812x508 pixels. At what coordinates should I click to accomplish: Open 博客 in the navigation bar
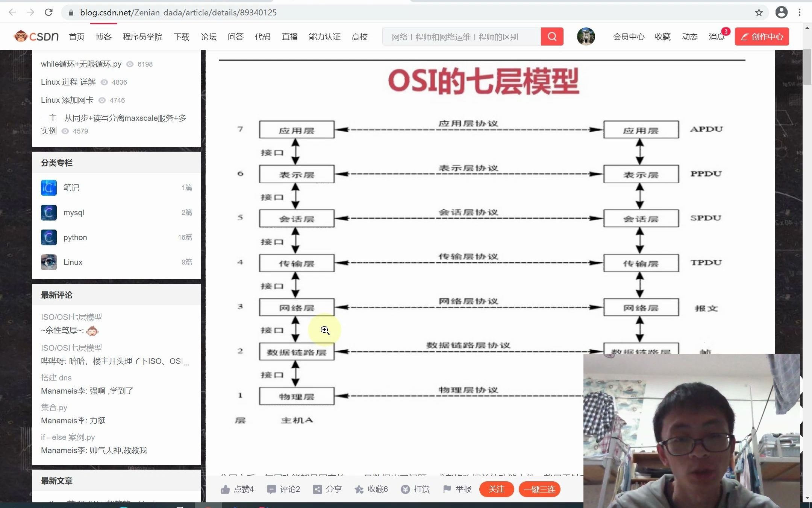tap(103, 37)
